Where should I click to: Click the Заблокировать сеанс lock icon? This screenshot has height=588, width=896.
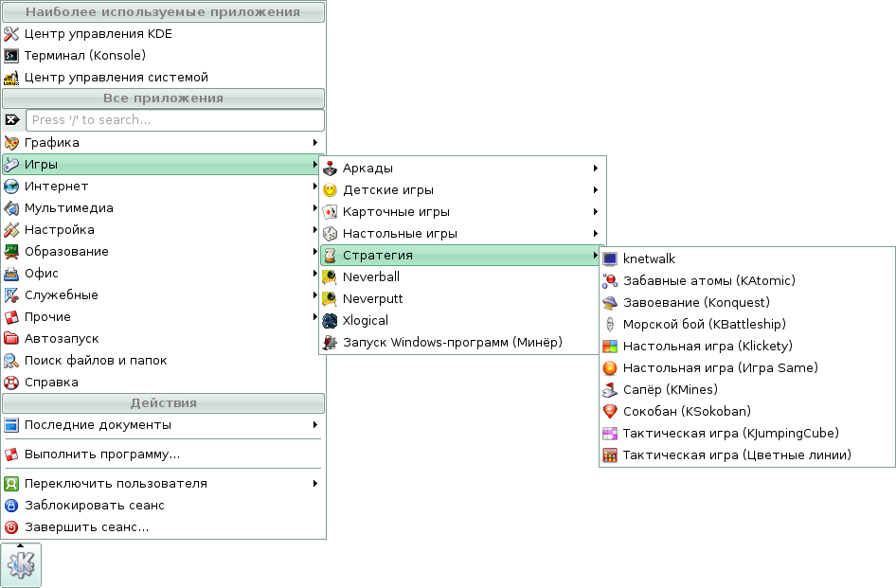(x=11, y=506)
